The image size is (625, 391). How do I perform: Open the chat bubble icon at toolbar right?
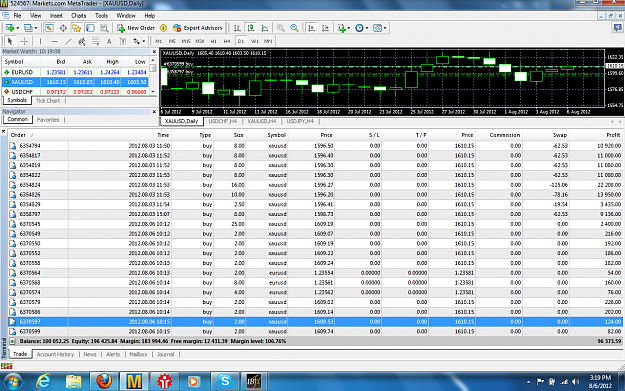click(617, 28)
